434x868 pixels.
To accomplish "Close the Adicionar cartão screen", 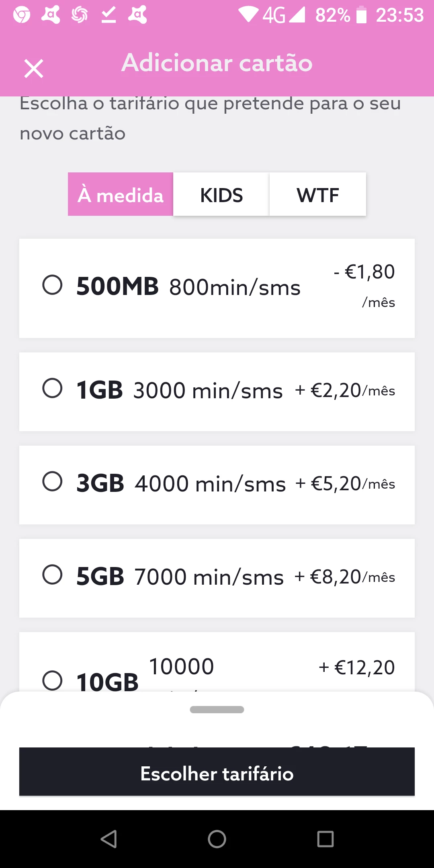I will click(34, 68).
